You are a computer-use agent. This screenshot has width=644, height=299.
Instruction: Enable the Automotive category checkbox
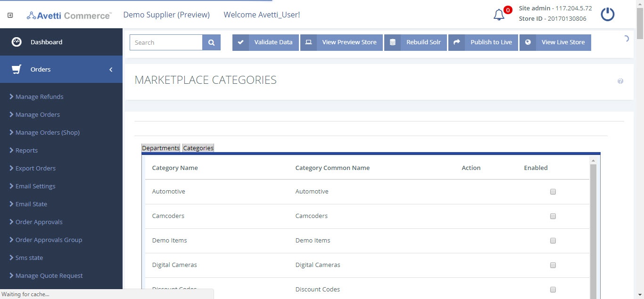[x=553, y=192]
